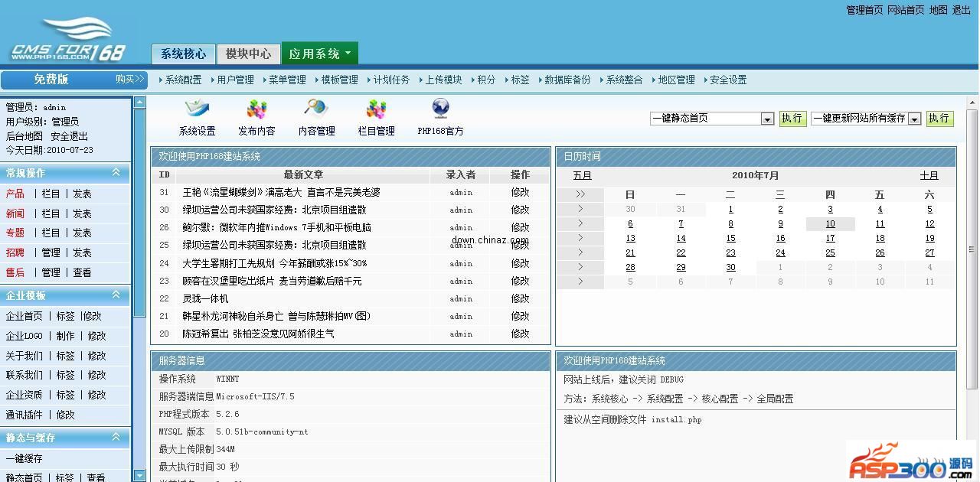980x482 pixels.
Task: Open the 模板管理 menu item
Action: pyautogui.click(x=339, y=80)
